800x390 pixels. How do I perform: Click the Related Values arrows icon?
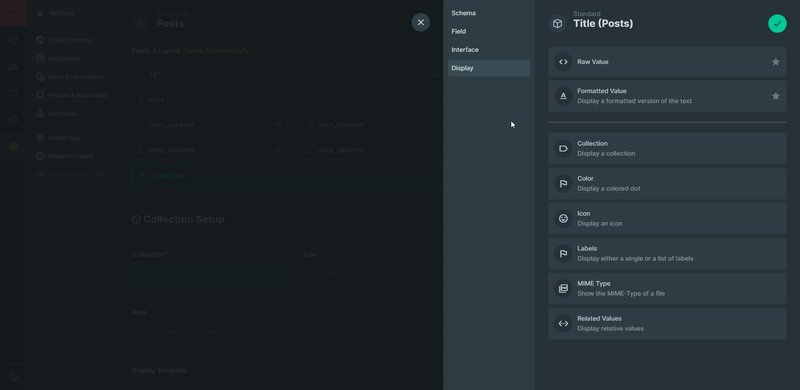[563, 323]
